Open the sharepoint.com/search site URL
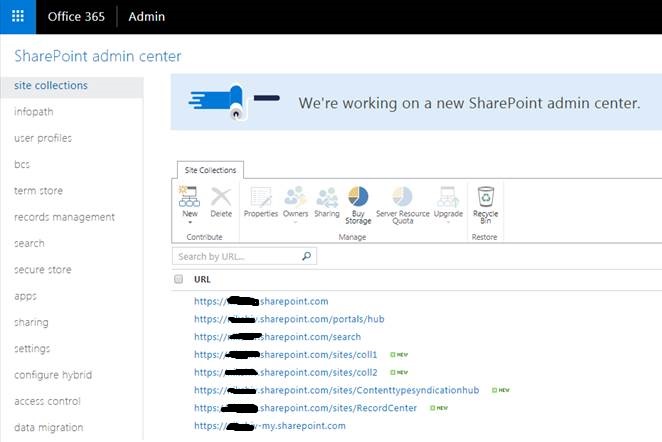 tap(277, 337)
